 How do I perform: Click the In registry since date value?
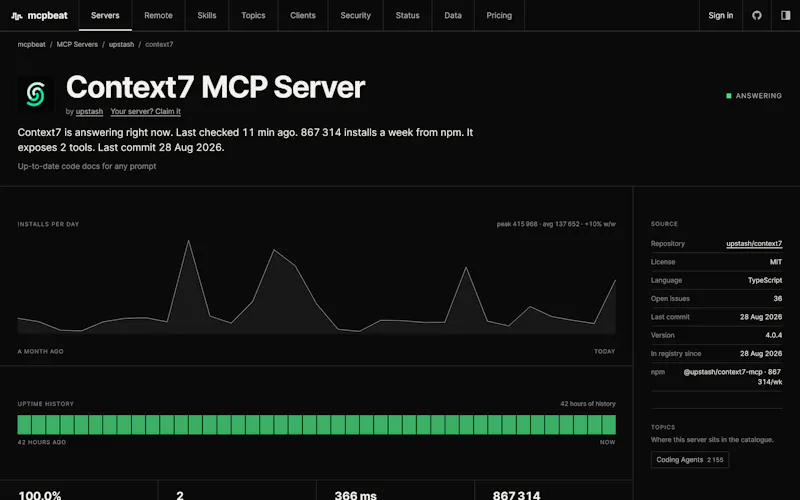point(761,354)
